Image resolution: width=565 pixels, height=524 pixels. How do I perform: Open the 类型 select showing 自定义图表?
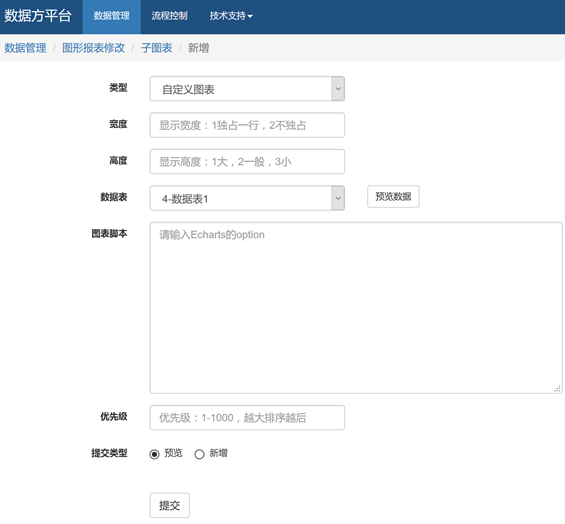pos(247,89)
